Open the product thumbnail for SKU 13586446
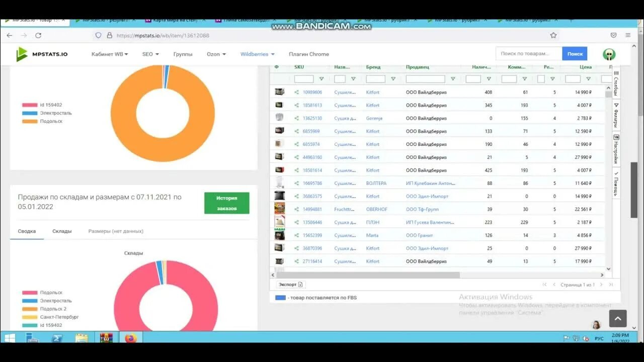 pyautogui.click(x=279, y=222)
